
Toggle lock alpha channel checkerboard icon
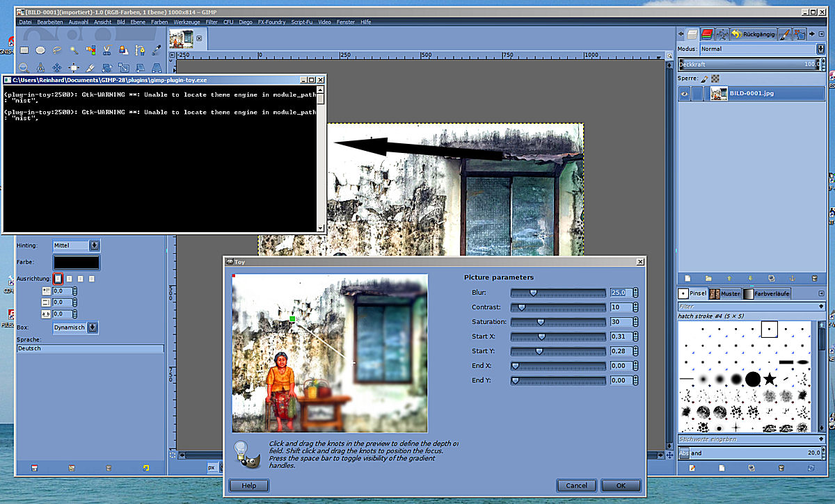(x=715, y=79)
